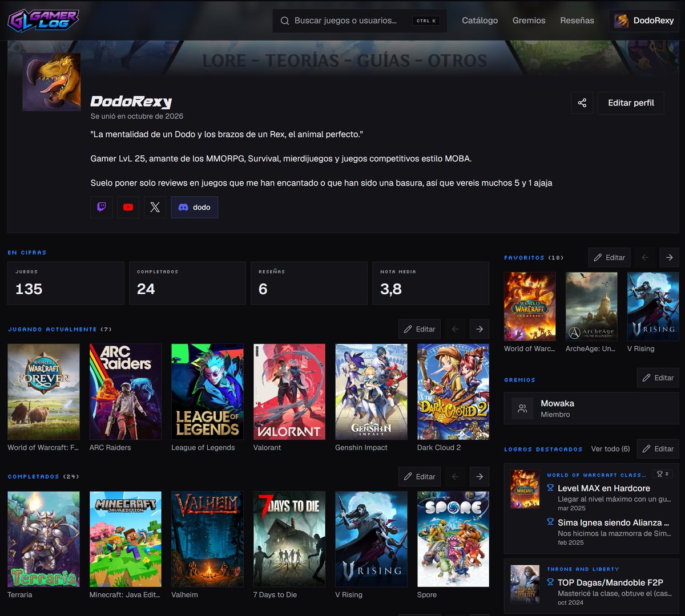Click the share profile icon
The image size is (685, 616).
click(582, 103)
